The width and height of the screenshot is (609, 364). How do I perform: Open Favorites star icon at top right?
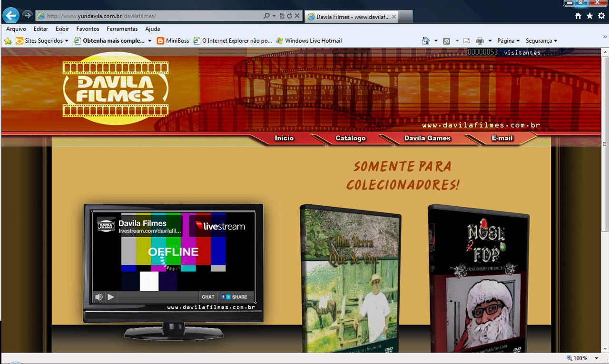[589, 16]
